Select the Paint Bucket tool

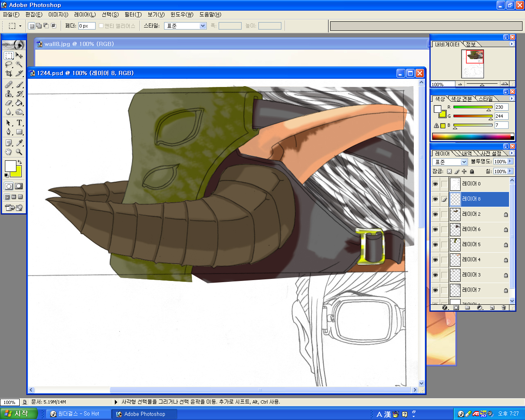click(x=19, y=103)
